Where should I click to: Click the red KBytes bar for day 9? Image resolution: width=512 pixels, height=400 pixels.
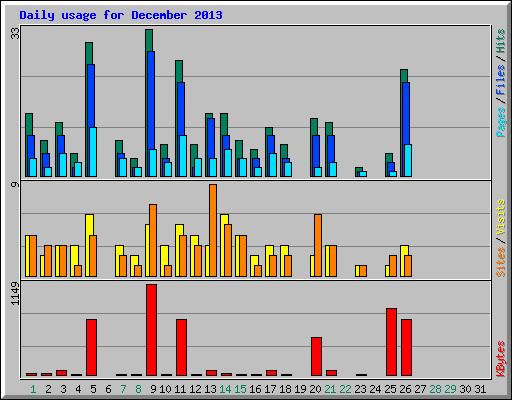coord(151,330)
